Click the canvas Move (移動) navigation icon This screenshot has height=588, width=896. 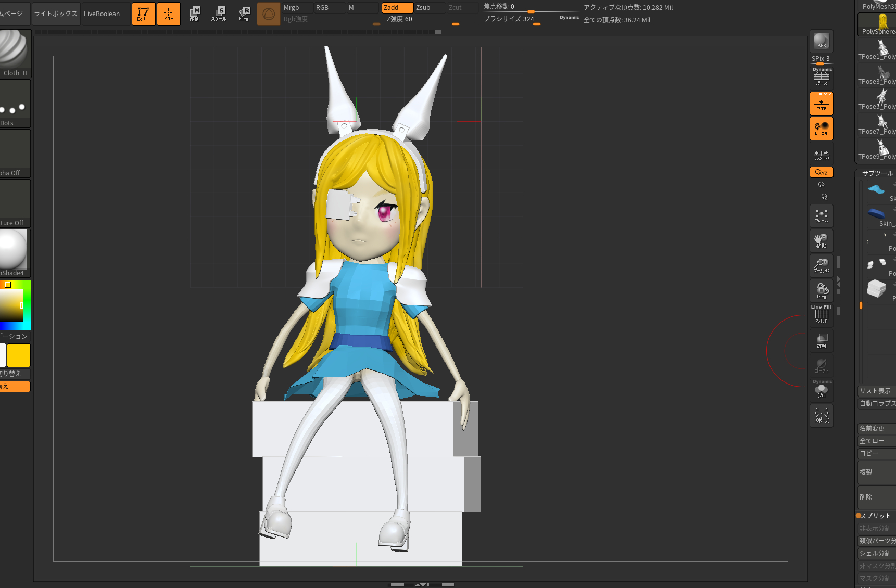coord(821,241)
